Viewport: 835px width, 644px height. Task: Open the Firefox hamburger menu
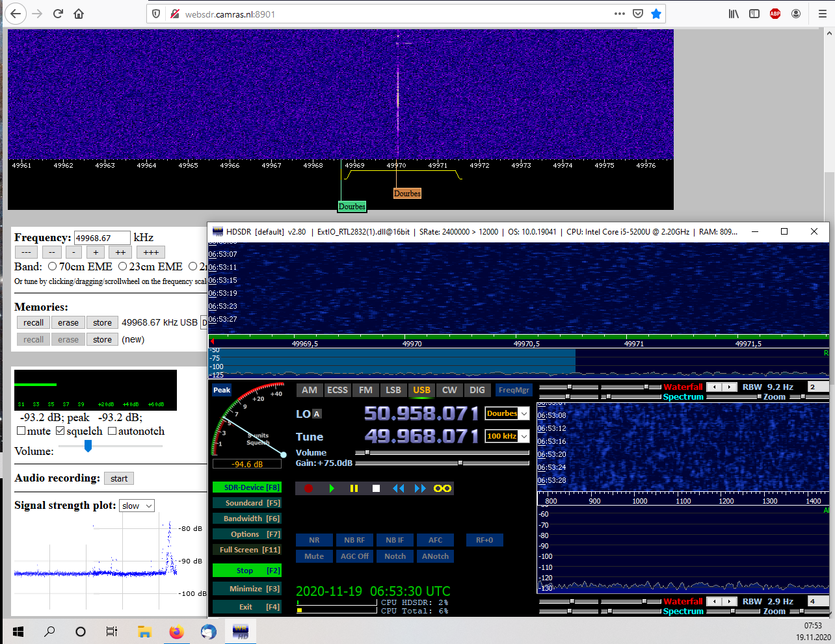click(x=822, y=14)
